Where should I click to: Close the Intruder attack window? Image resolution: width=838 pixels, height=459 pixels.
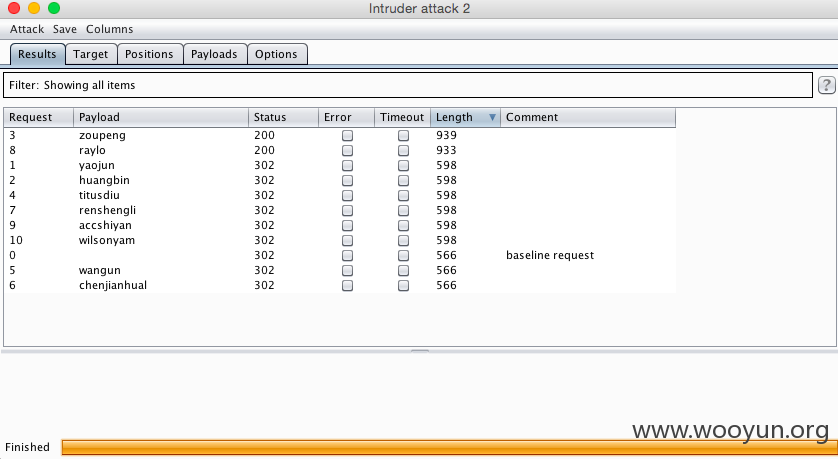tap(14, 8)
